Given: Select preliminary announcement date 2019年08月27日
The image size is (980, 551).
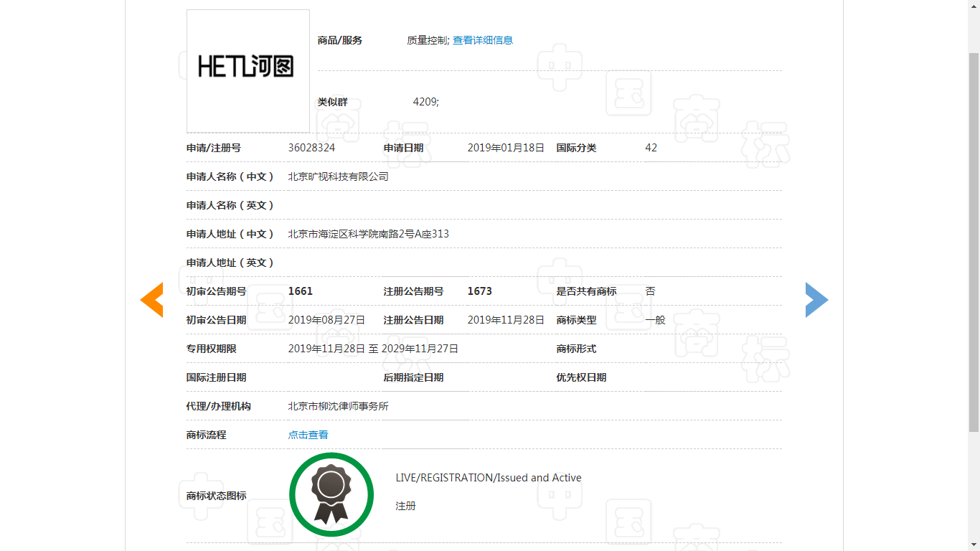Looking at the screenshot, I should 326,320.
